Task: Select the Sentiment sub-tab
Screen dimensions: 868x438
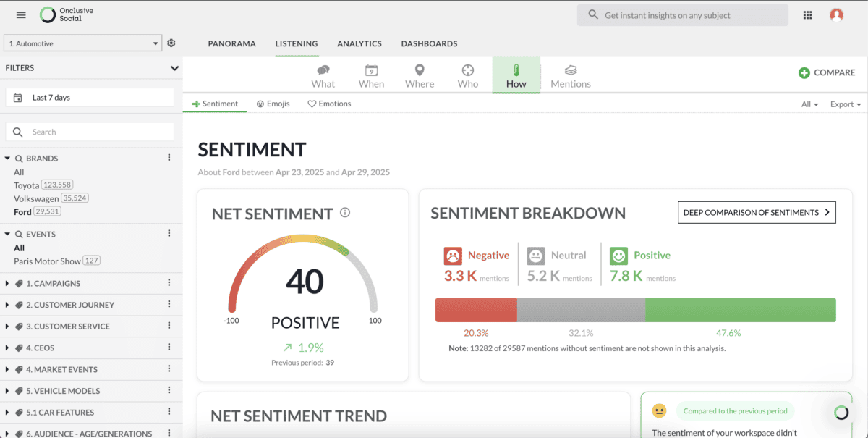Action: pos(215,104)
